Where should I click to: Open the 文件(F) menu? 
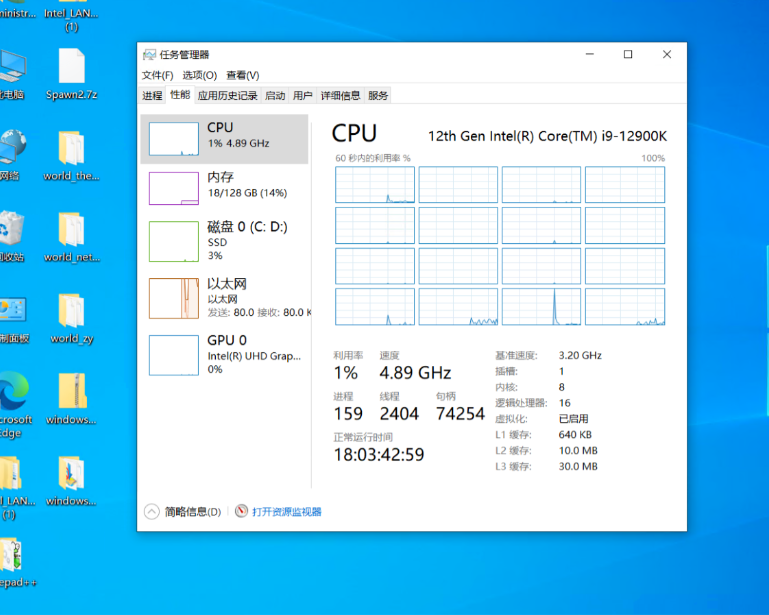click(x=157, y=75)
